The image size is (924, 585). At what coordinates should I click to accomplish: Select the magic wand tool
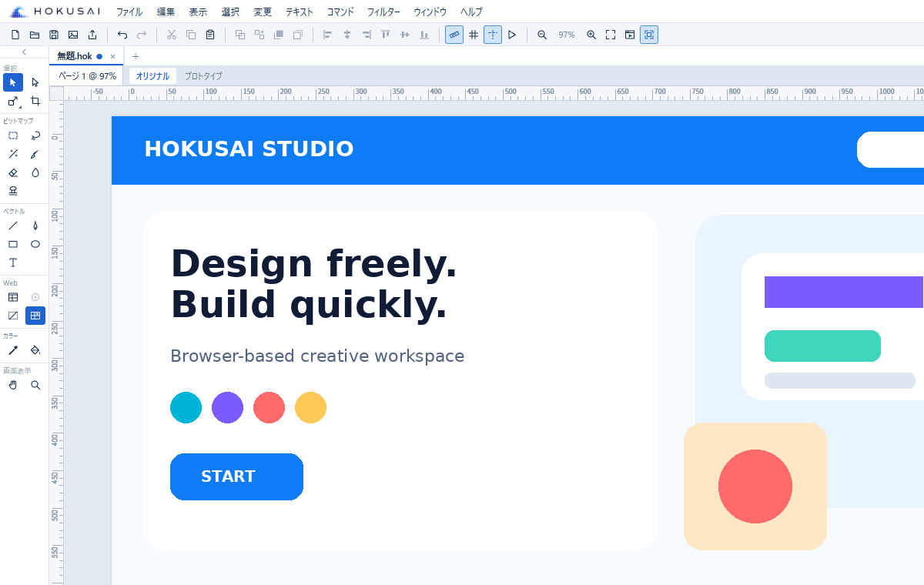point(13,154)
